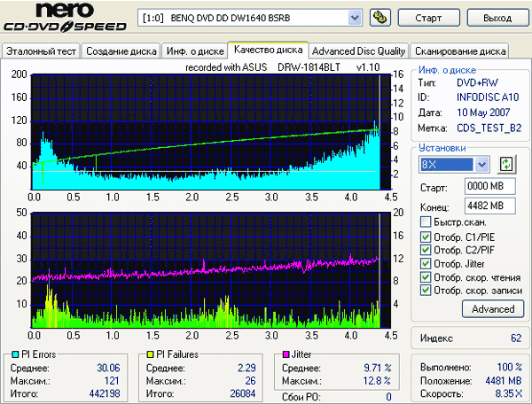
Task: Open the BENQ drive selection dropdown
Action: coord(355,18)
